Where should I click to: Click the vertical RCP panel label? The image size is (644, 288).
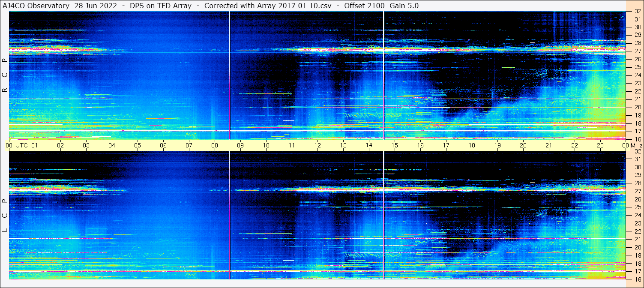point(5,75)
